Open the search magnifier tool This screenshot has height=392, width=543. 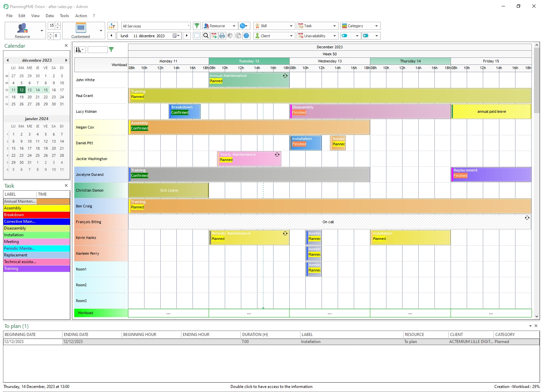[206, 36]
